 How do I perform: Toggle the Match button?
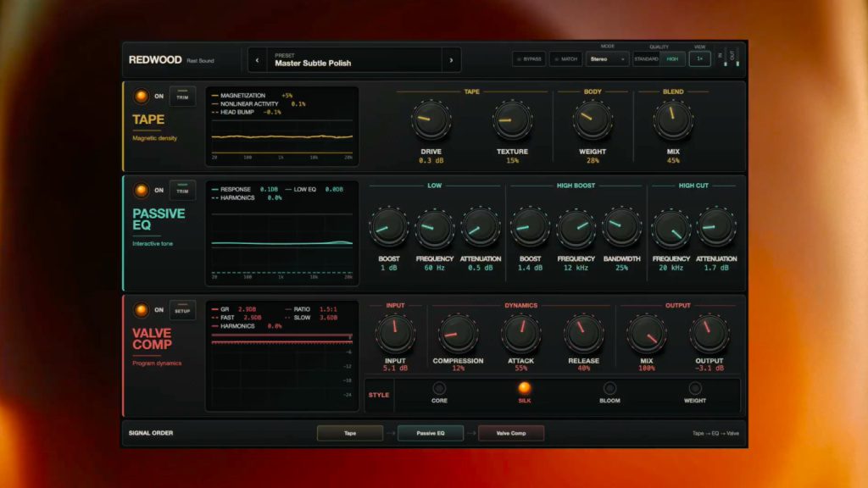(565, 58)
